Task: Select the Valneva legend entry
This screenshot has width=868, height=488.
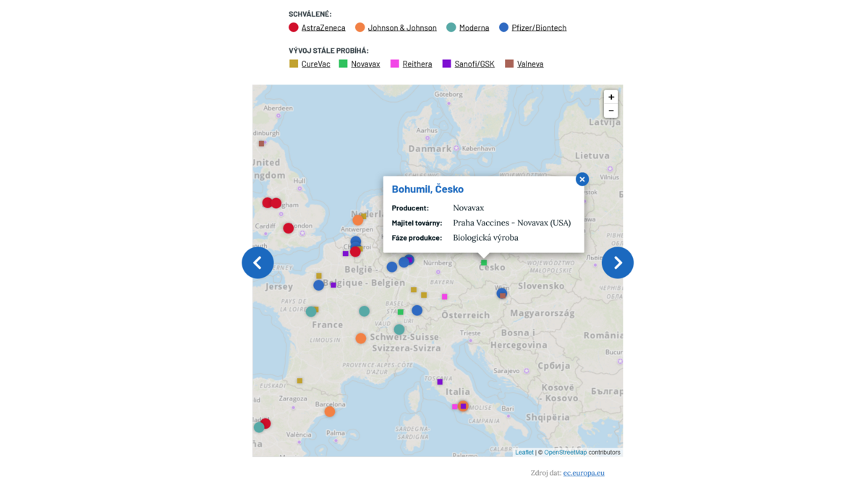Action: click(x=529, y=64)
